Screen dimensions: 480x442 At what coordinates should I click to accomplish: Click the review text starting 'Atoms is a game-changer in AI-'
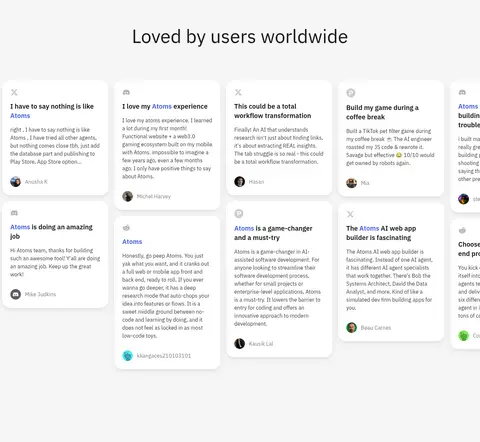(277, 288)
